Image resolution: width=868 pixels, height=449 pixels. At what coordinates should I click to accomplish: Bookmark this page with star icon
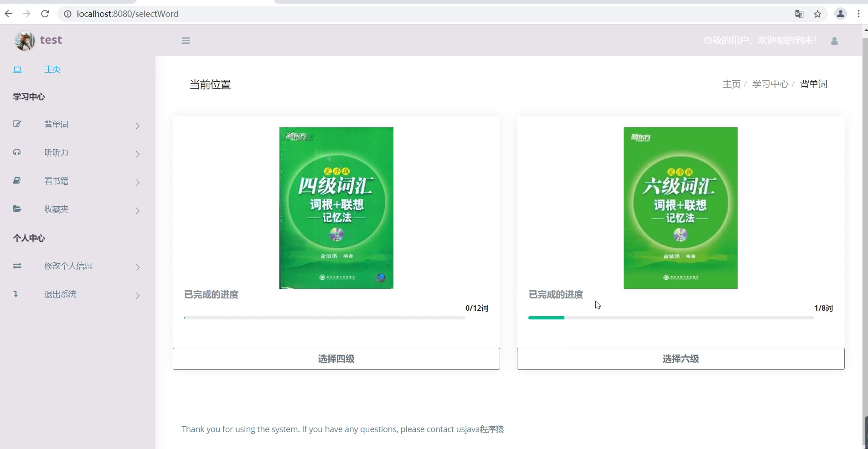[818, 14]
